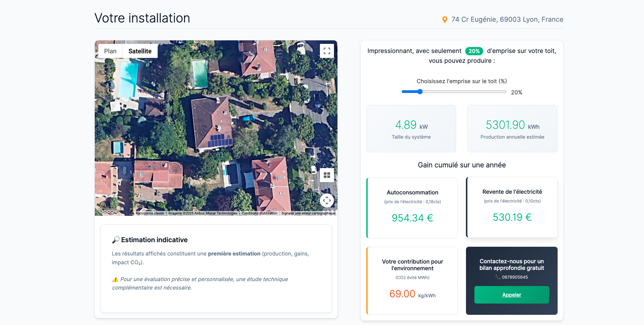Click the warning triangle icon in the disclaimer
Image resolution: width=644 pixels, height=325 pixels.
[115, 279]
